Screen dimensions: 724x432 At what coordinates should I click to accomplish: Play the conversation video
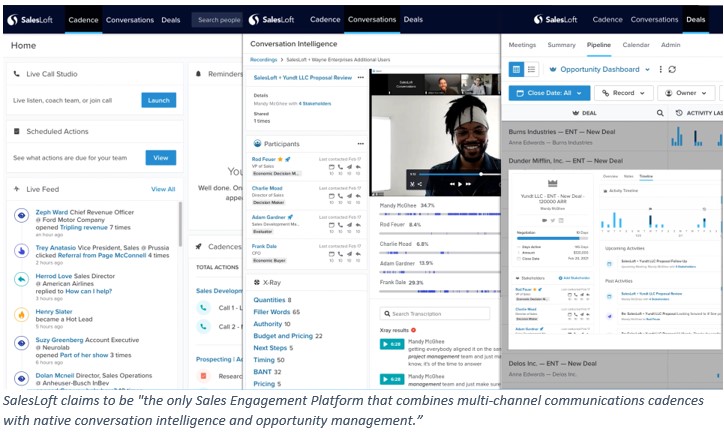(459, 184)
